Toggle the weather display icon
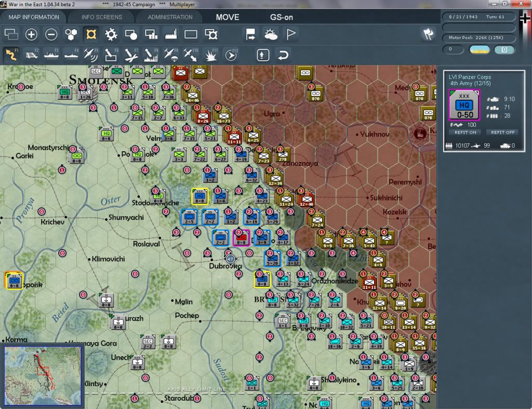 pos(271,34)
